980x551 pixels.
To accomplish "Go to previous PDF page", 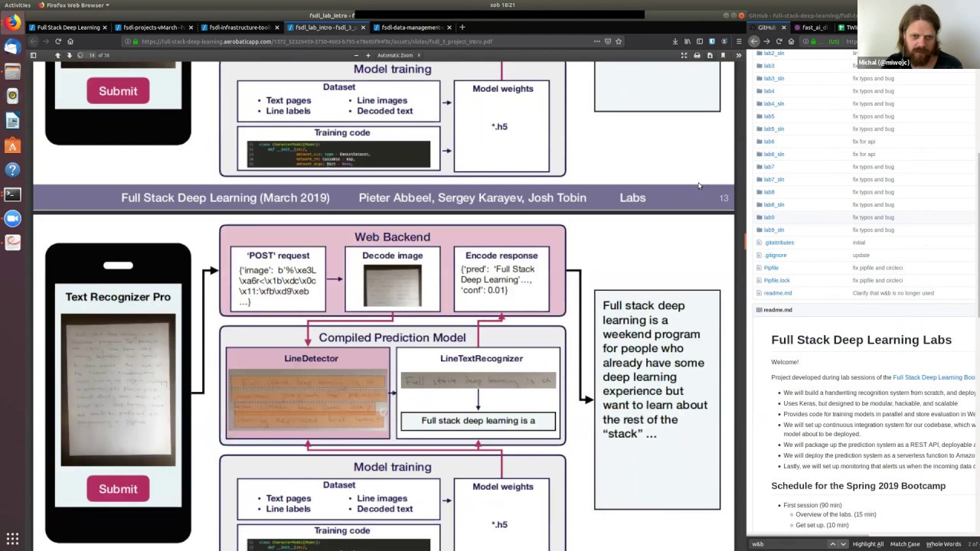I will (57, 55).
